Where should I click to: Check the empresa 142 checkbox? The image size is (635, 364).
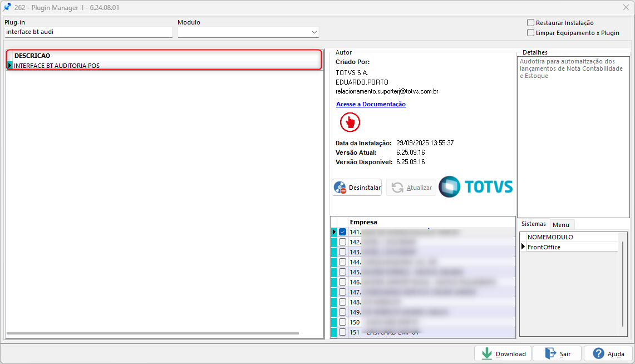343,242
